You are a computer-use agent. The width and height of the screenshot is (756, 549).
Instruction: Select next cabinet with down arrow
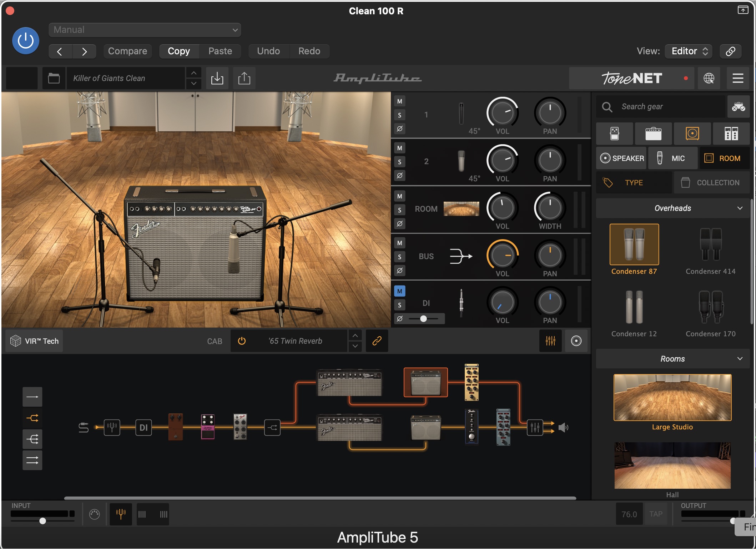point(355,346)
